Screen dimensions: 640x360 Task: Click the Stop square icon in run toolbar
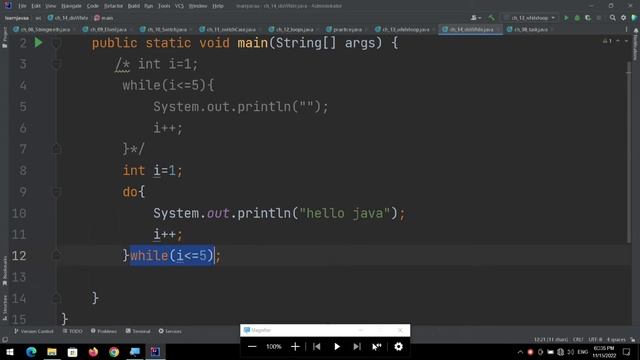click(x=599, y=18)
